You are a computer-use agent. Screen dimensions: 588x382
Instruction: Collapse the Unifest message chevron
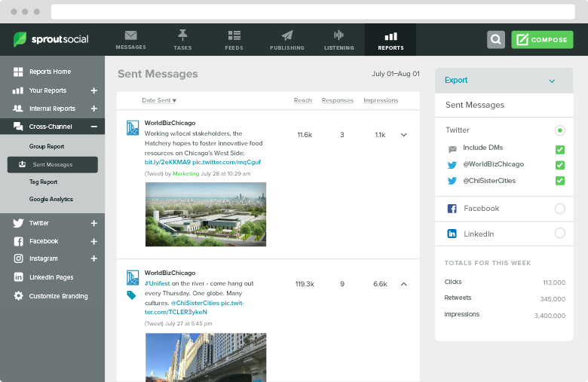click(404, 284)
